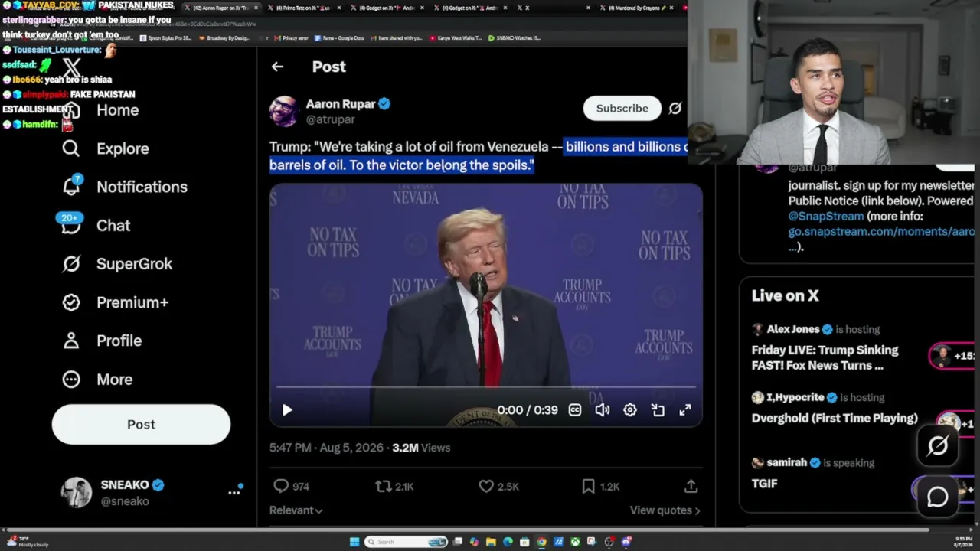980x551 pixels.
Task: Open Aaron Rupar's profile avatar
Action: pos(284,111)
